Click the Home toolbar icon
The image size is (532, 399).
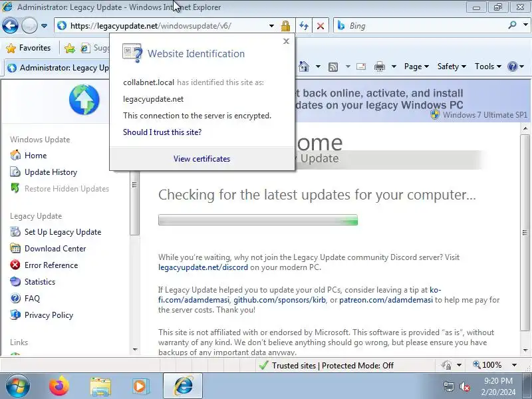click(304, 66)
